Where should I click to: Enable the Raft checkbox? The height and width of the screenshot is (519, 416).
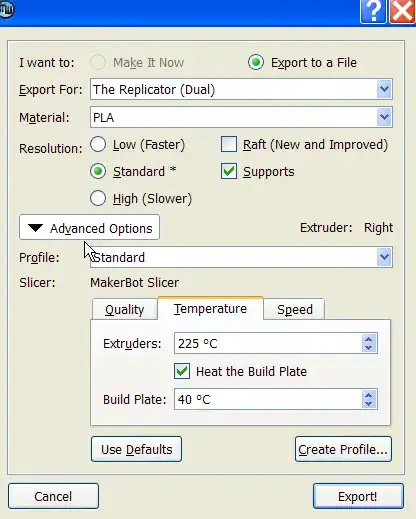click(229, 144)
